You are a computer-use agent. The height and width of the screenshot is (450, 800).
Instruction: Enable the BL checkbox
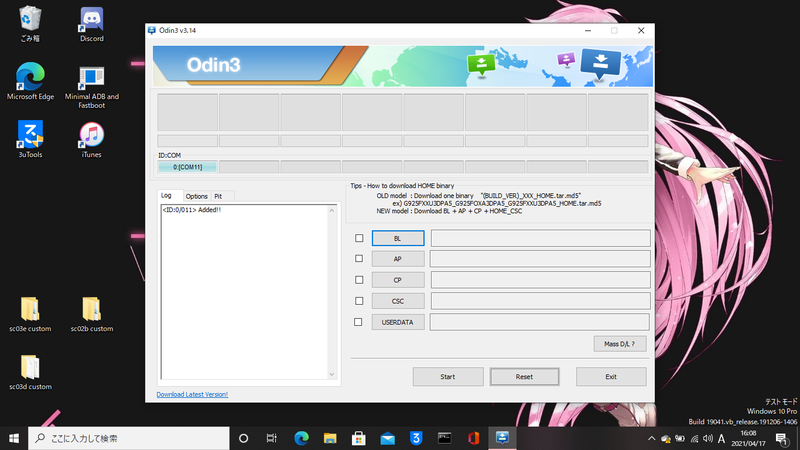(359, 238)
